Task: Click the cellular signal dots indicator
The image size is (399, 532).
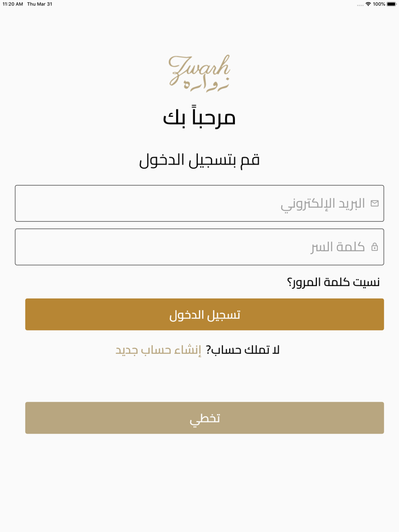Action: click(359, 5)
